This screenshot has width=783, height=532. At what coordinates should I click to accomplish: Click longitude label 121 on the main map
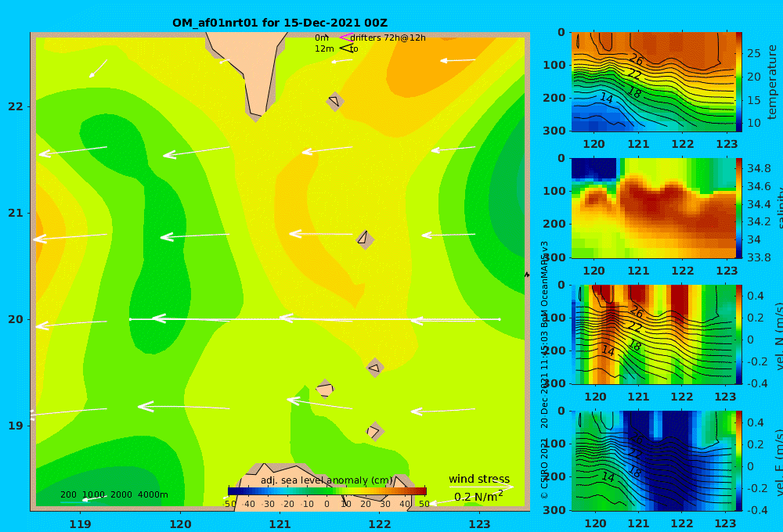click(x=280, y=524)
